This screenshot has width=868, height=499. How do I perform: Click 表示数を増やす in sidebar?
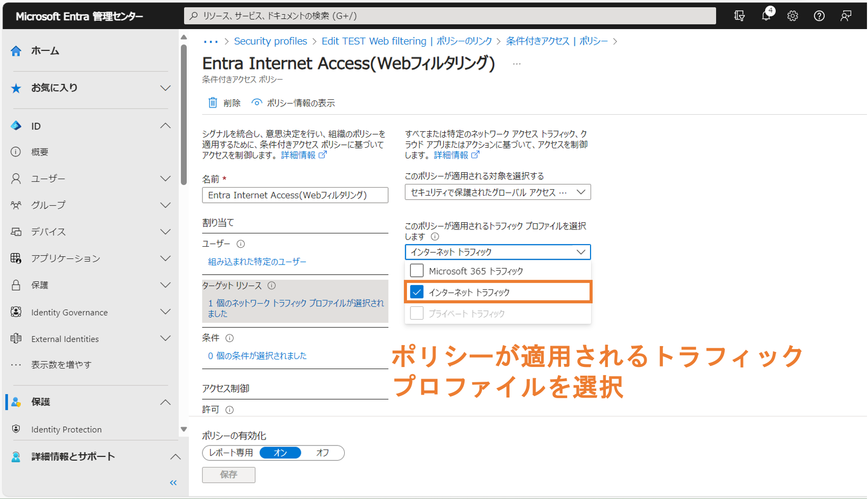click(61, 364)
